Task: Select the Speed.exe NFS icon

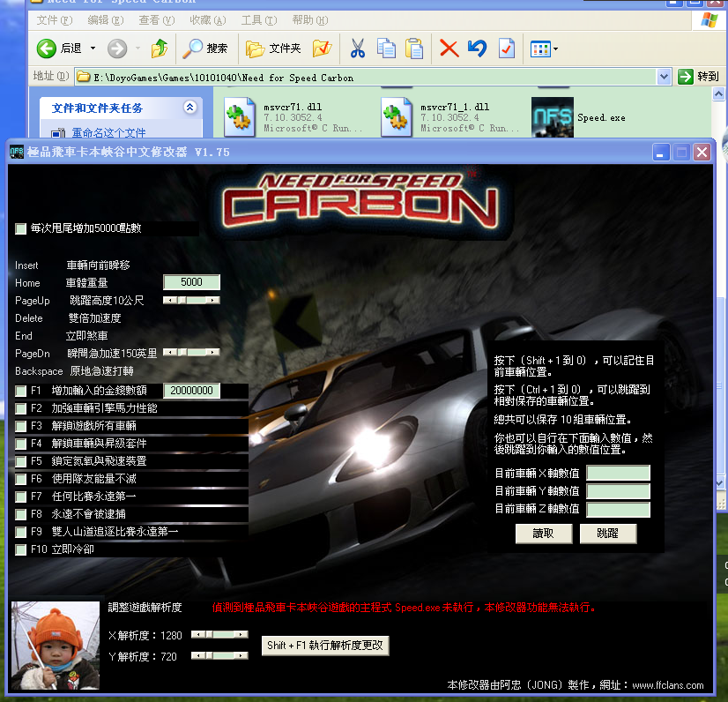Action: pos(553,117)
